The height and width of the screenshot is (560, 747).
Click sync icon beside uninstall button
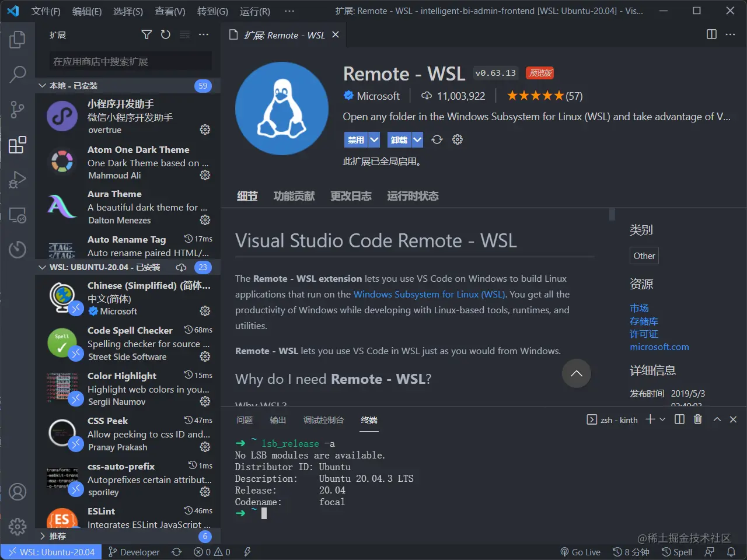(437, 139)
